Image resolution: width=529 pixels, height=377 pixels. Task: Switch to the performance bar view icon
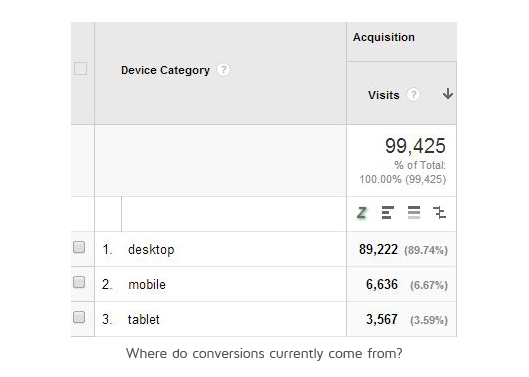click(x=388, y=213)
